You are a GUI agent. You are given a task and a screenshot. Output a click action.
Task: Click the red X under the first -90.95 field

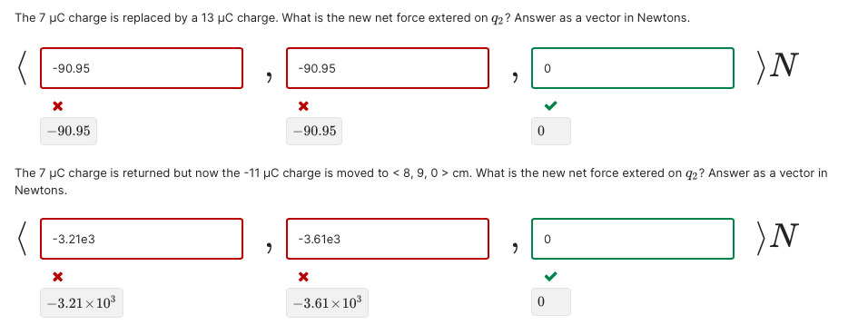pos(57,105)
